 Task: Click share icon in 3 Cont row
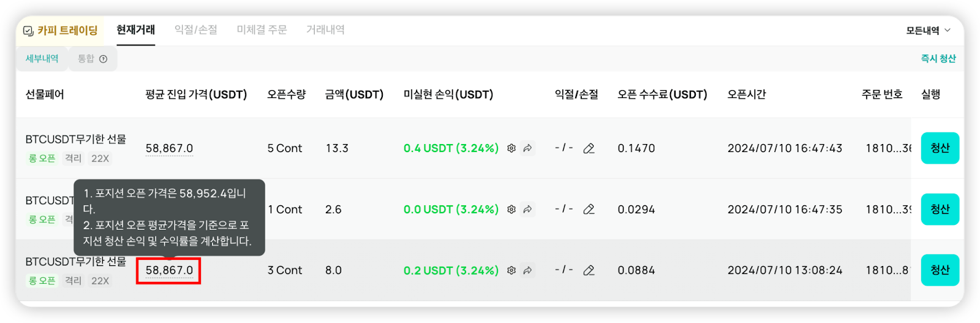[x=527, y=270]
